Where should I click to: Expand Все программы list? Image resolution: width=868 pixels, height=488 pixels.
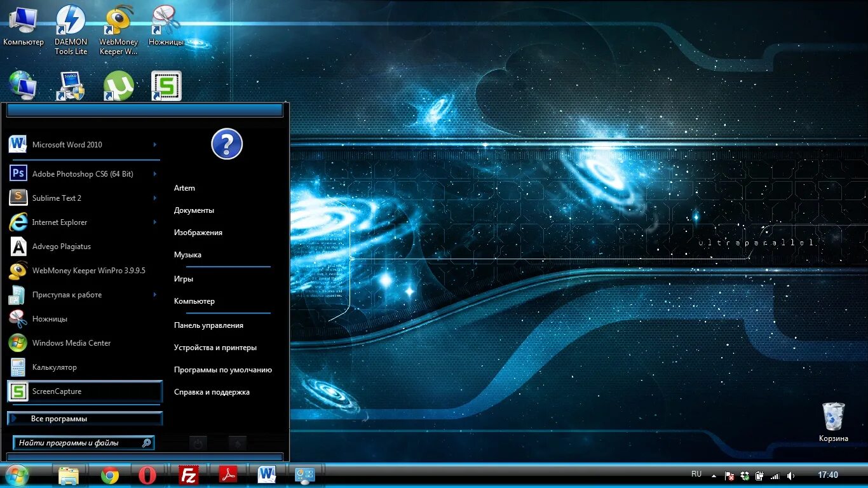pos(85,419)
